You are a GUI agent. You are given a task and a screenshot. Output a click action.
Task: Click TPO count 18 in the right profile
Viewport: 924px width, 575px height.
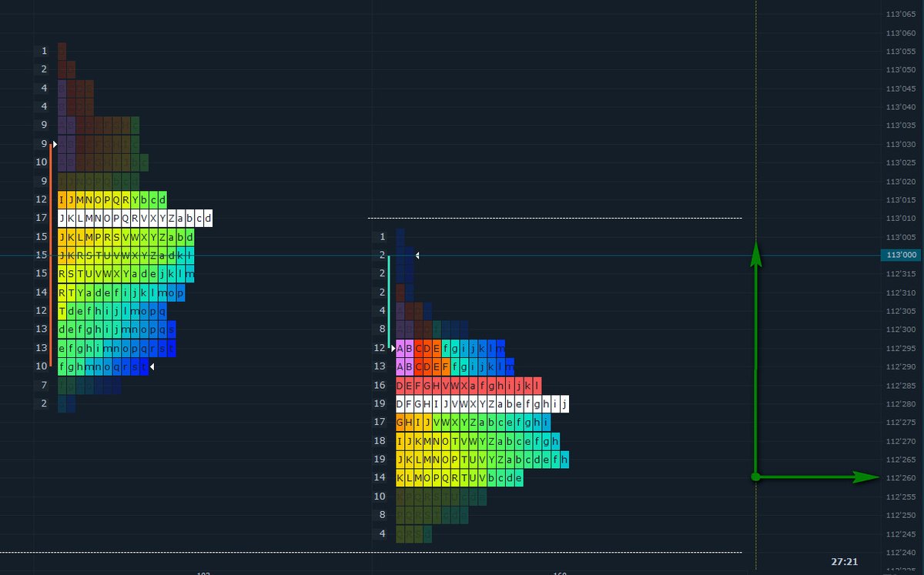pyautogui.click(x=380, y=441)
